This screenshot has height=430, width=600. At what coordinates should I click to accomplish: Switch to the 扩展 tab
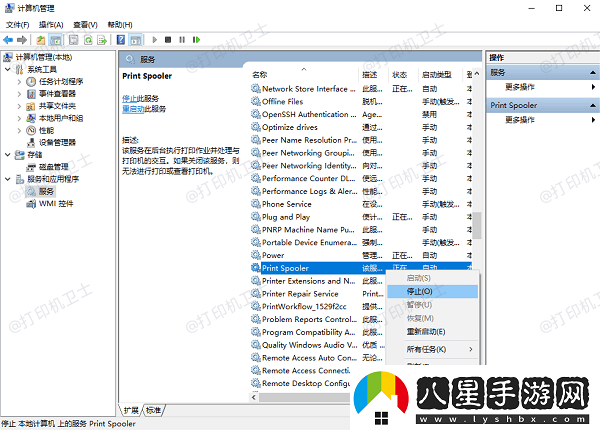click(x=131, y=410)
